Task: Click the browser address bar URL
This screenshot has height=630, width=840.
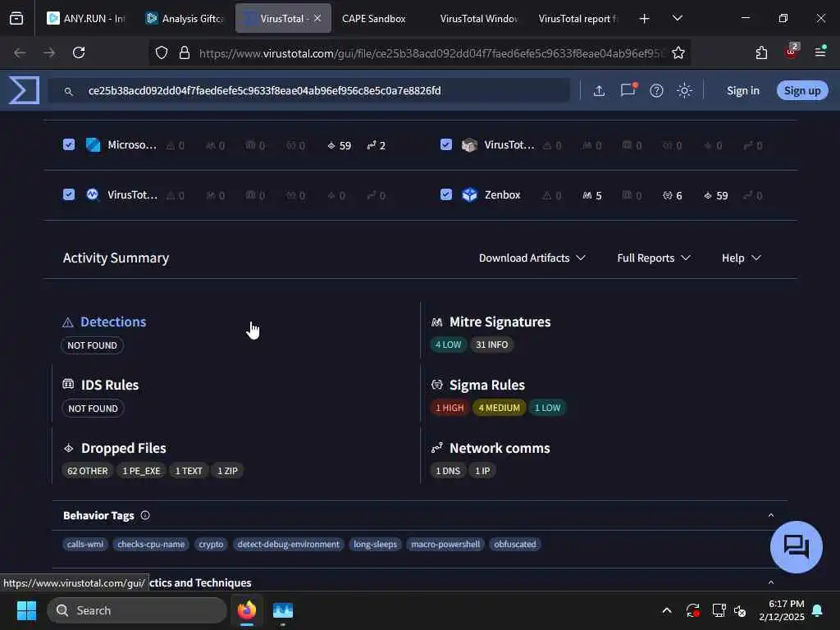Action: pyautogui.click(x=431, y=52)
